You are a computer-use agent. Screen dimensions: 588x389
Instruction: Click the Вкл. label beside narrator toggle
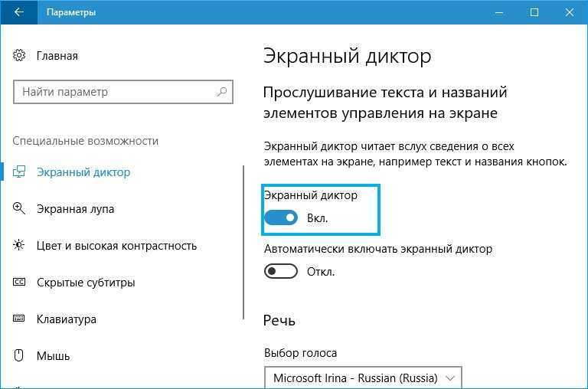pos(317,218)
